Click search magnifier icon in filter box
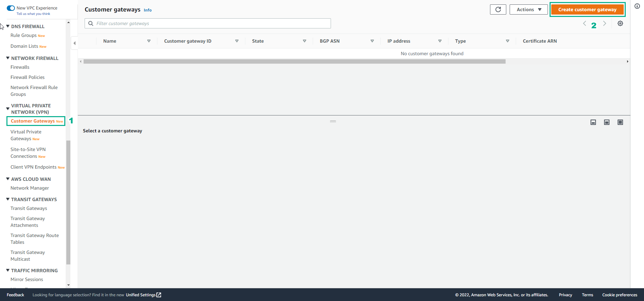The height and width of the screenshot is (301, 644). coord(91,23)
